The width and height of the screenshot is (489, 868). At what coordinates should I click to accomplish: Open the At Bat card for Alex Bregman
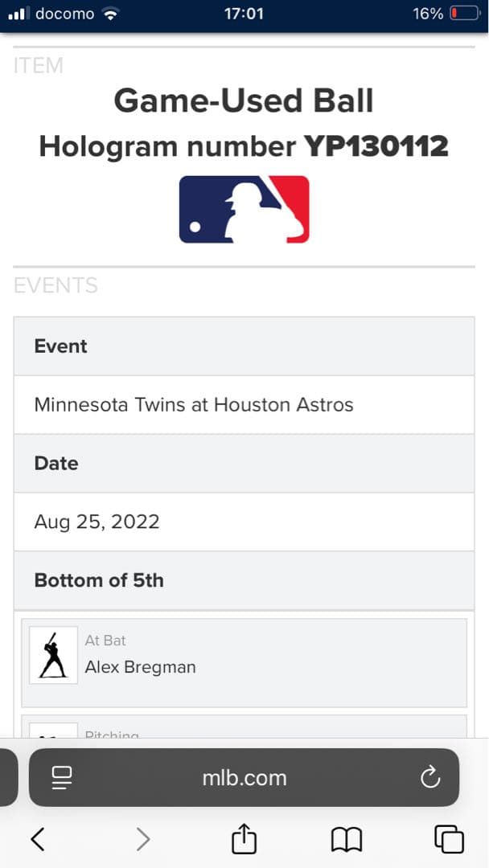pyautogui.click(x=244, y=663)
